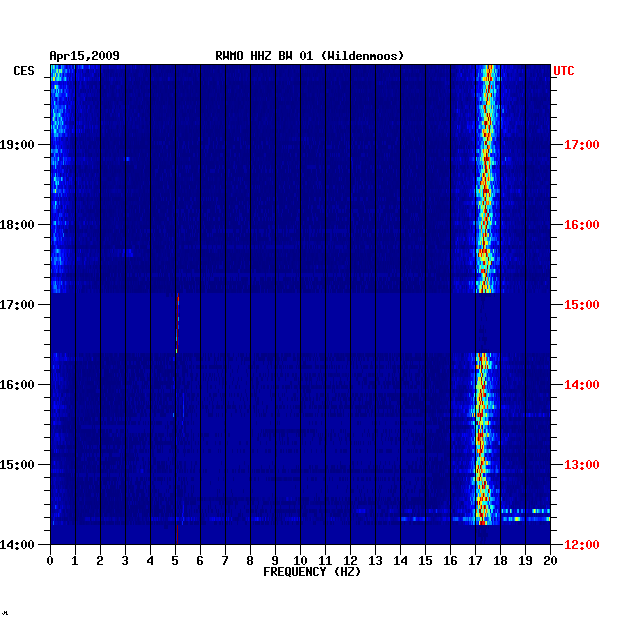Select the title "RWMO HHZ BW 01 (Wildenmoos)"
Screen dimensions: 630x624
pyautogui.click(x=309, y=56)
